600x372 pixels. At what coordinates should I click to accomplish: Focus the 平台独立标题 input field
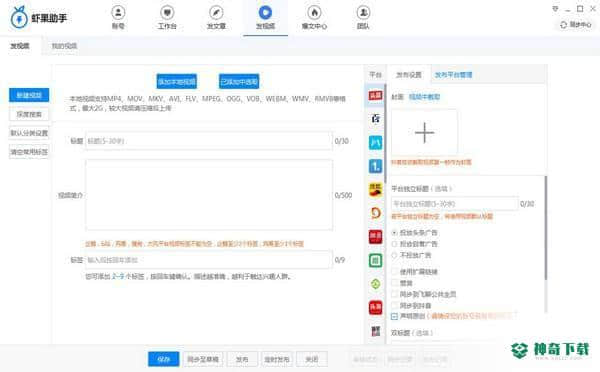point(455,204)
